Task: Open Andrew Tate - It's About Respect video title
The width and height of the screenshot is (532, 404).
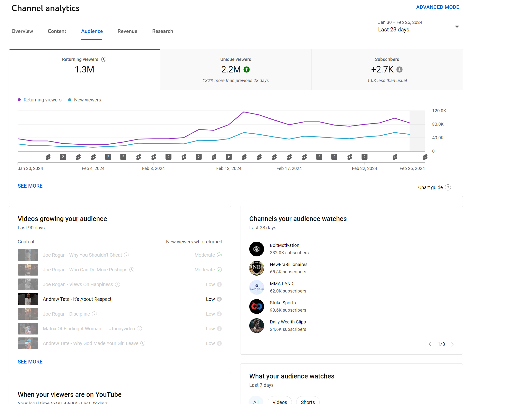Action: [77, 299]
